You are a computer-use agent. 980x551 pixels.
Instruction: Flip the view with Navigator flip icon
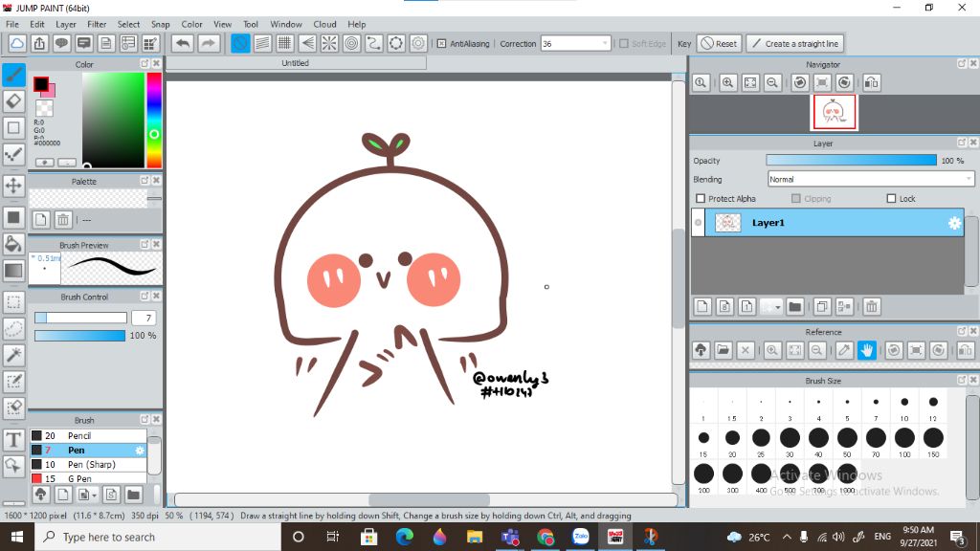tap(871, 83)
